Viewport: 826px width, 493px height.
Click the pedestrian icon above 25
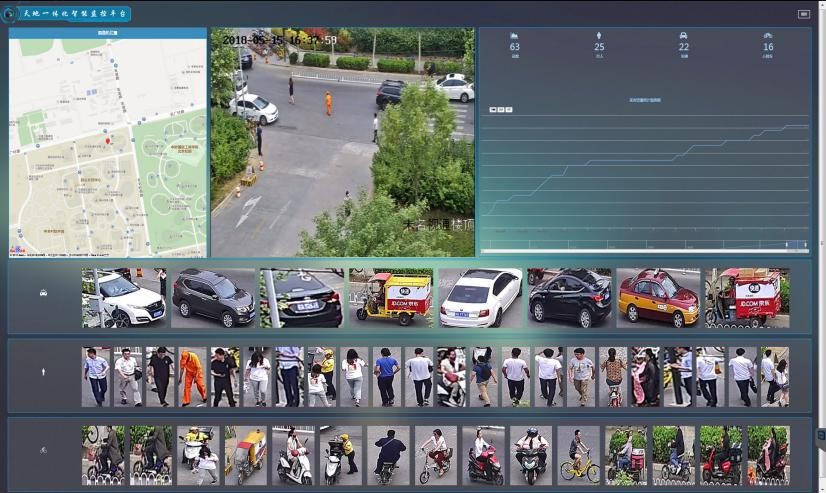599,35
